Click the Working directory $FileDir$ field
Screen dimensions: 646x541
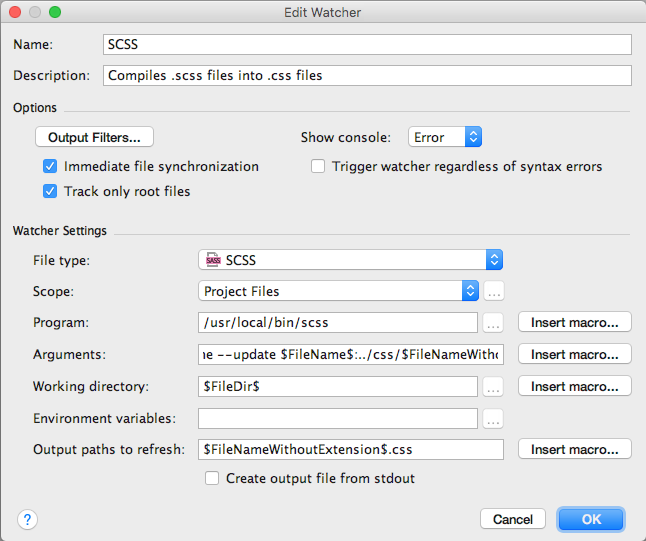coord(338,386)
